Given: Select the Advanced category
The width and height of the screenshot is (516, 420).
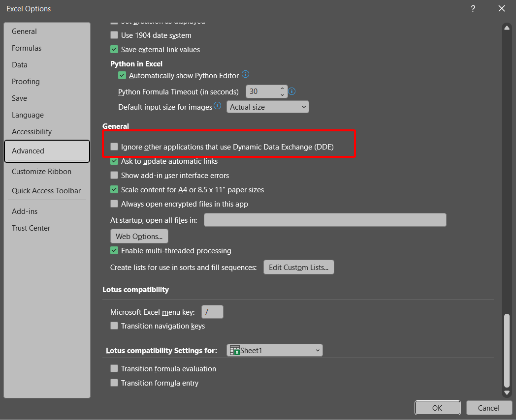Looking at the screenshot, I should pos(47,151).
